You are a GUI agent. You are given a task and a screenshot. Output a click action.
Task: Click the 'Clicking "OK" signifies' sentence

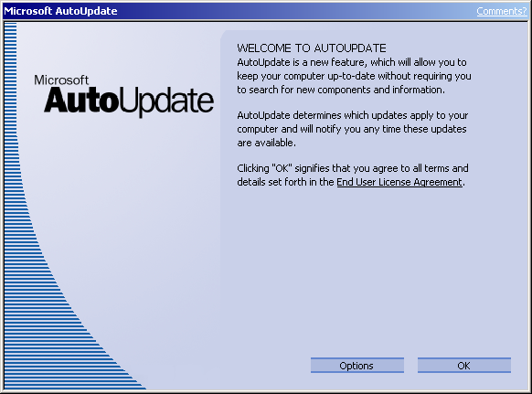tap(353, 176)
